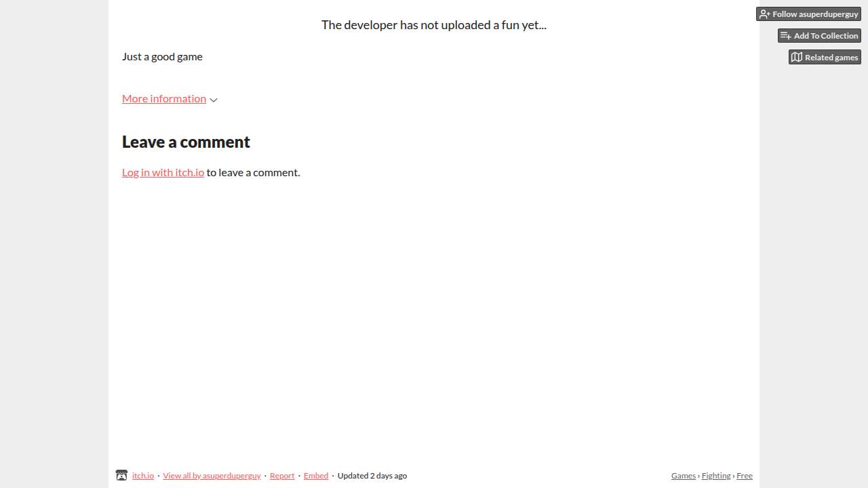Image resolution: width=868 pixels, height=488 pixels.
Task: Open the More information link
Action: point(164,99)
